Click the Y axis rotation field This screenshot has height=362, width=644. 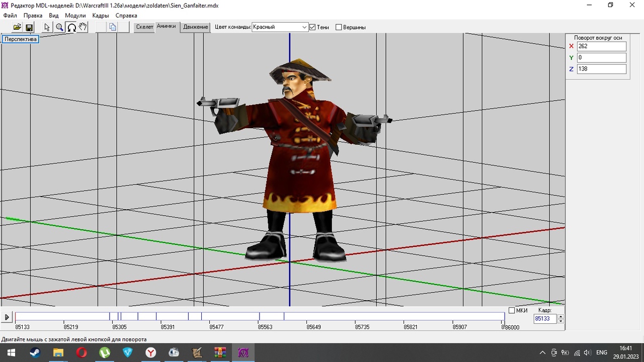click(602, 58)
